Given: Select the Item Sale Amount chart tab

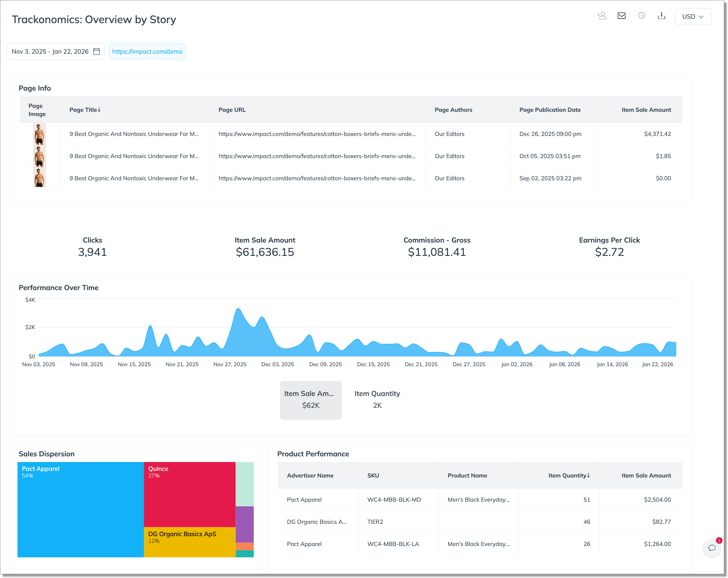Looking at the screenshot, I should (310, 400).
